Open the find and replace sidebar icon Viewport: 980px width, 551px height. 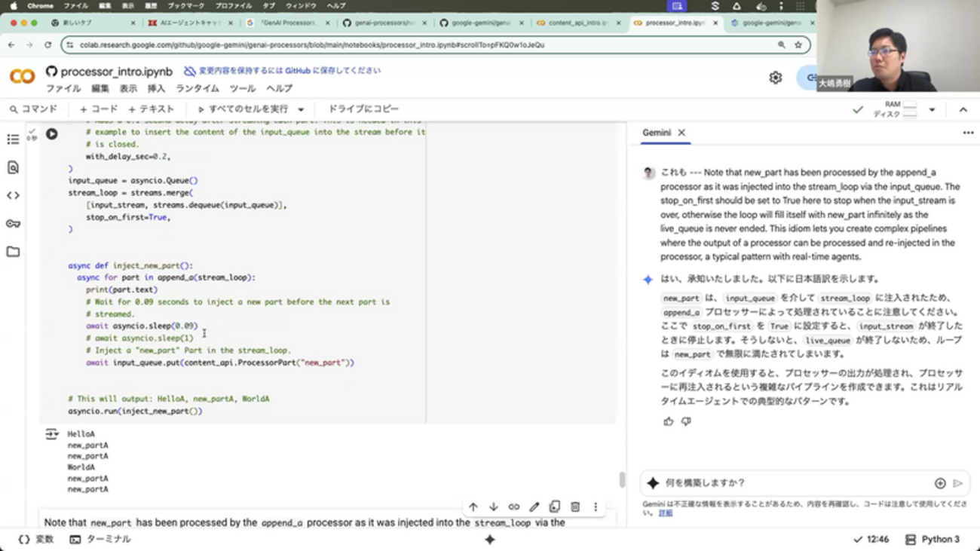point(13,167)
